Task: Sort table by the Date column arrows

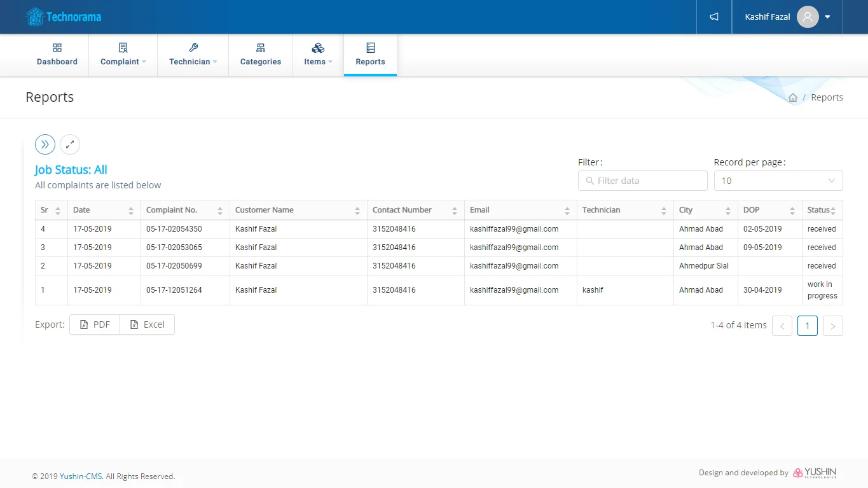Action: pyautogui.click(x=131, y=211)
